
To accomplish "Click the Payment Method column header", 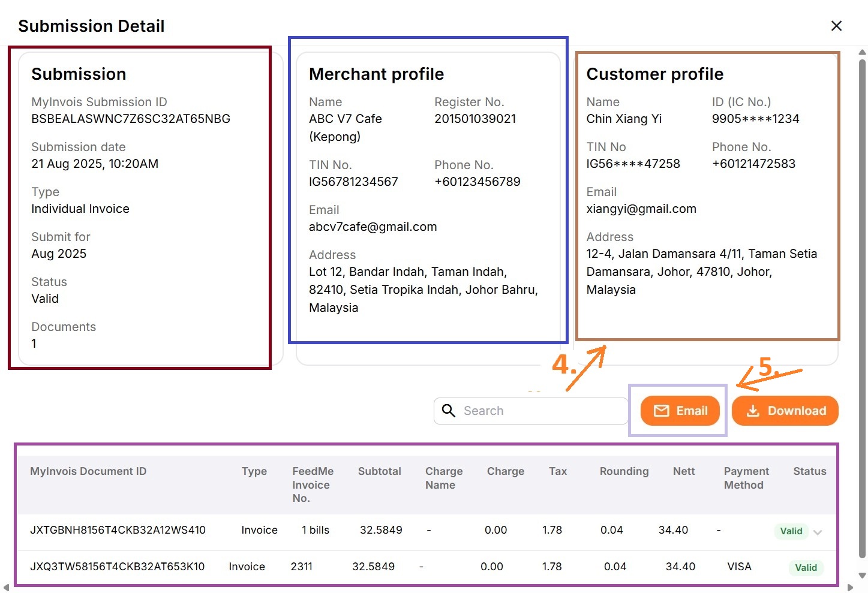I will 746,478.
